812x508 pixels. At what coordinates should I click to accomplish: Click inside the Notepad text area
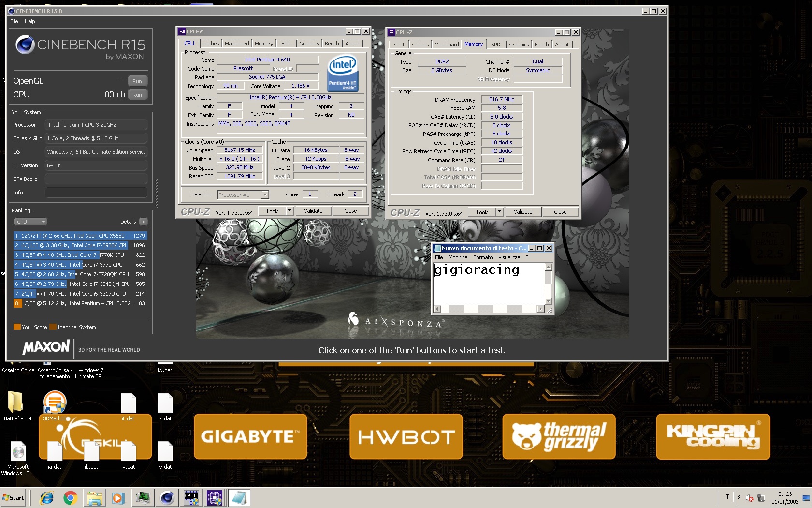coord(489,284)
